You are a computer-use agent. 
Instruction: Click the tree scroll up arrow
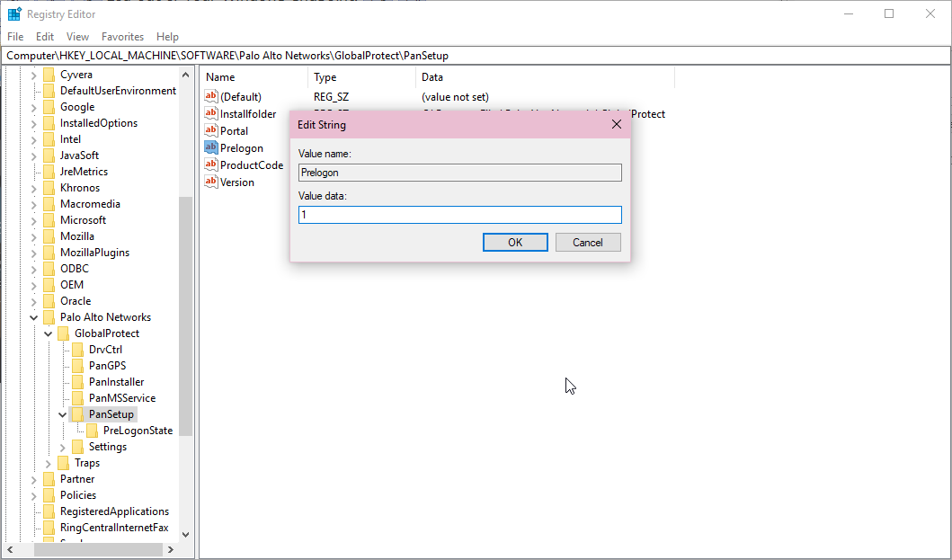point(186,75)
